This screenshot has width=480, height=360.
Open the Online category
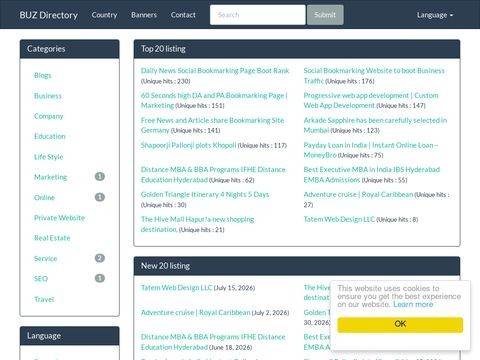click(44, 197)
